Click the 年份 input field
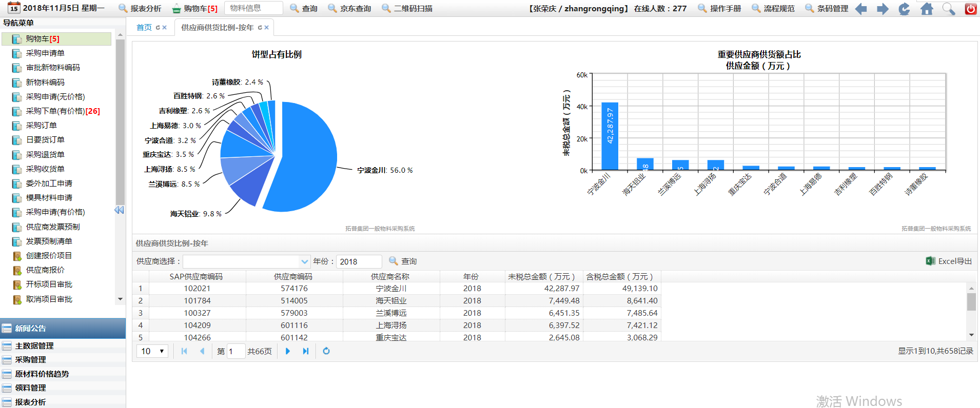 pos(359,261)
